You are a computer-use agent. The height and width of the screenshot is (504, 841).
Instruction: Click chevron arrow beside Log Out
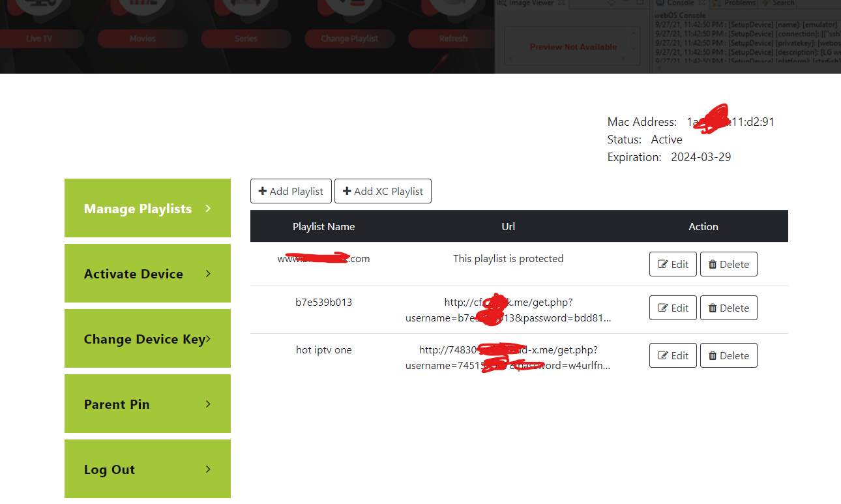[x=208, y=469]
